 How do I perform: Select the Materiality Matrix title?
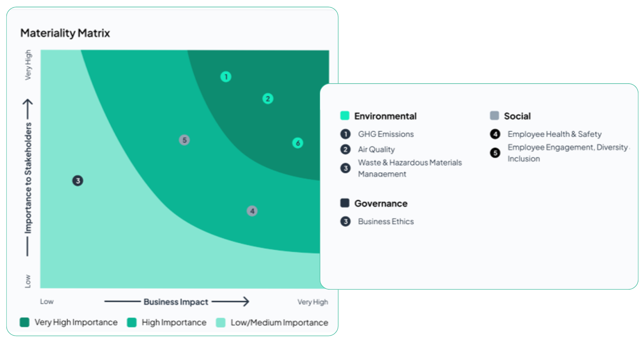click(x=65, y=33)
